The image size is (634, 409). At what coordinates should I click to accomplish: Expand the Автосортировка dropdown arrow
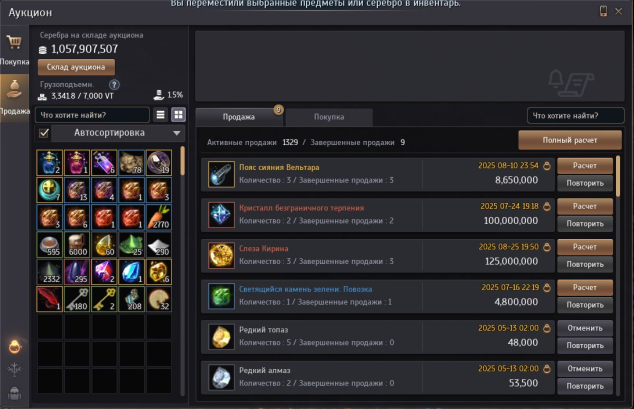pyautogui.click(x=177, y=133)
